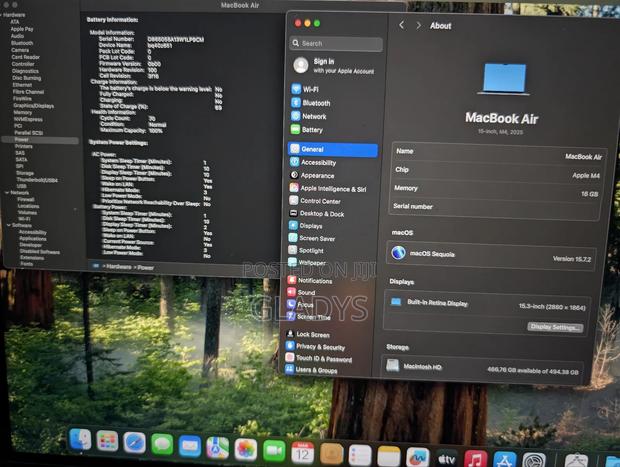The image size is (620, 467).
Task: Click the Built-in Retina Display row
Action: coord(488,305)
